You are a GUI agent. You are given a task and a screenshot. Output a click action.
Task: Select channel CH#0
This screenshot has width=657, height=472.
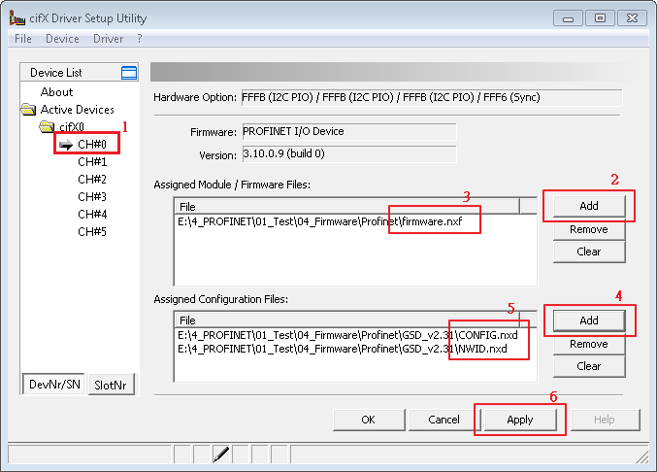tap(92, 145)
